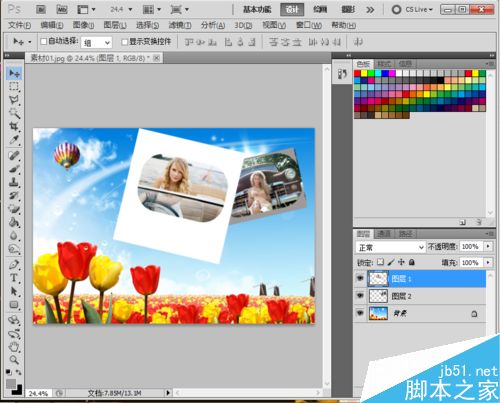The height and width of the screenshot is (403, 500).
Task: Toggle visibility of the 背景 layer
Action: [x=360, y=313]
